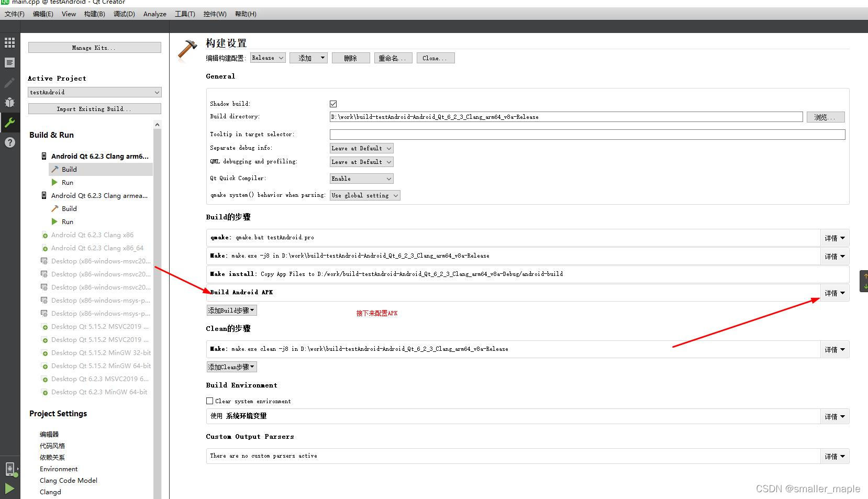
Task: Open the 构建(B) menu
Action: (x=94, y=14)
